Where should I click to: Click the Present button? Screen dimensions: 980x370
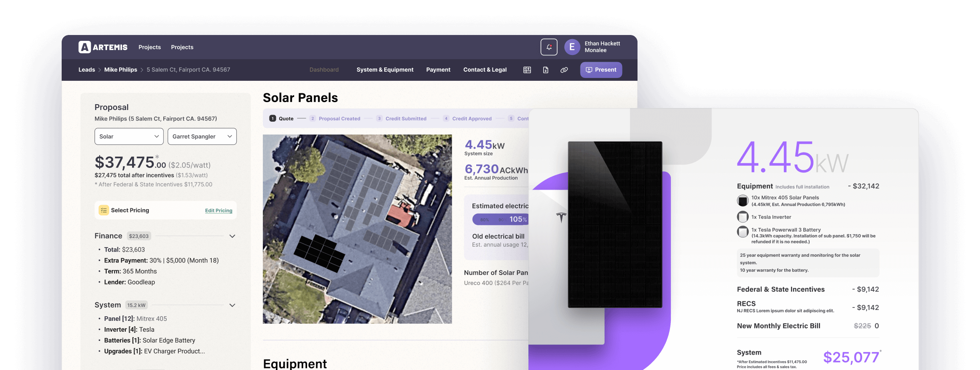(601, 70)
